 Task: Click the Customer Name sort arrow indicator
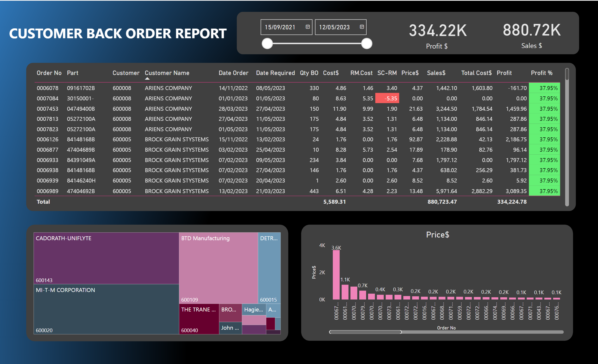147,79
